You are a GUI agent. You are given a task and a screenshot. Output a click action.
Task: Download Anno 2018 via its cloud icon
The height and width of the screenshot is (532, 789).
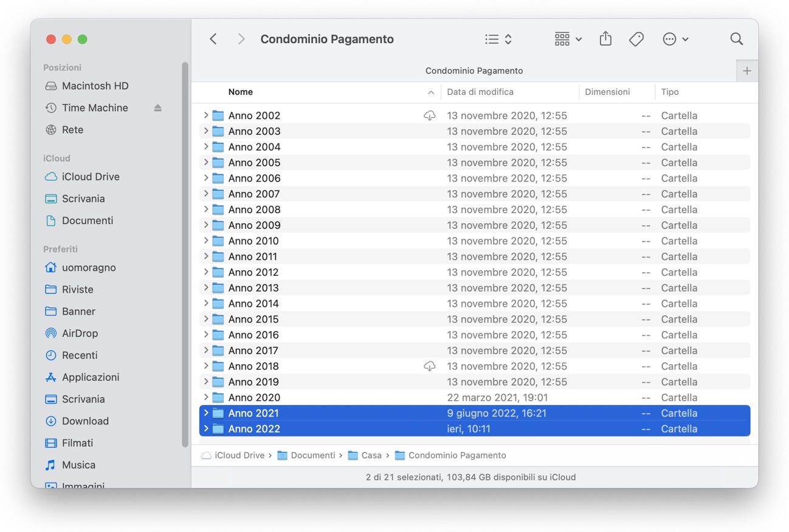point(430,366)
